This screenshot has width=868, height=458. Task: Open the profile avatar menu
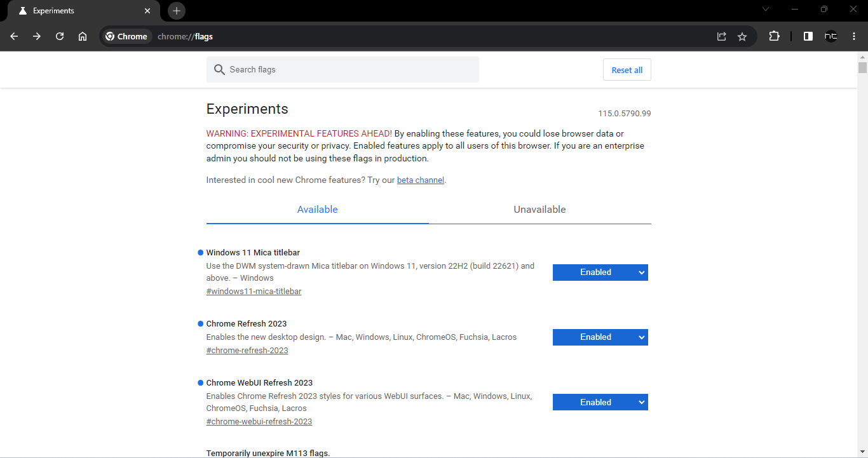[x=831, y=36]
